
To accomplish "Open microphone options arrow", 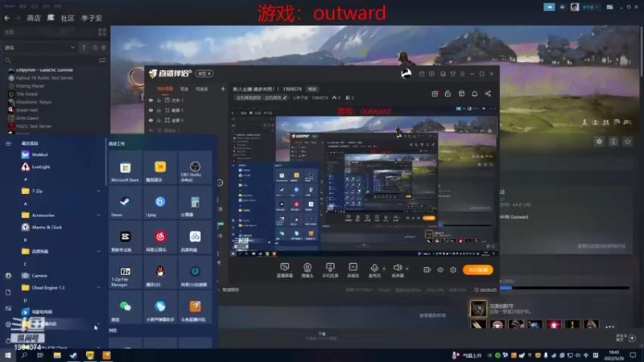I will coord(384,269).
